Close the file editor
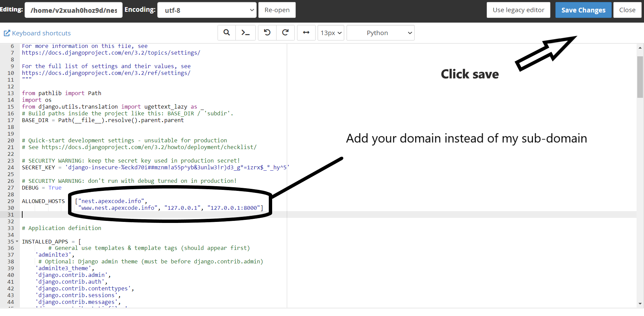 pyautogui.click(x=627, y=10)
